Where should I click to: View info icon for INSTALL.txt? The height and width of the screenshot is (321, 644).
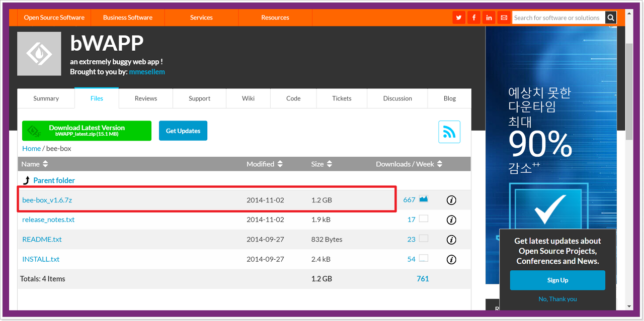coord(451,259)
